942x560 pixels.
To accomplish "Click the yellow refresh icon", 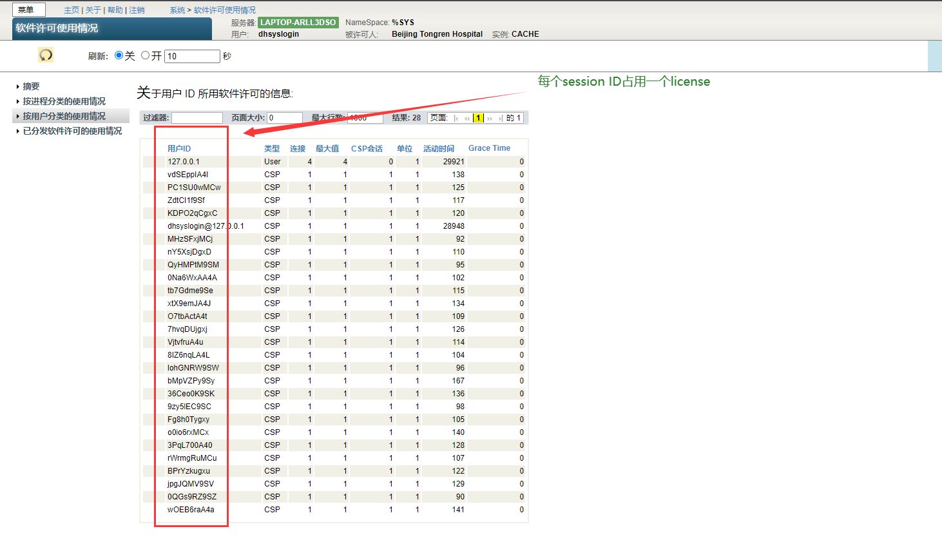I will click(46, 55).
